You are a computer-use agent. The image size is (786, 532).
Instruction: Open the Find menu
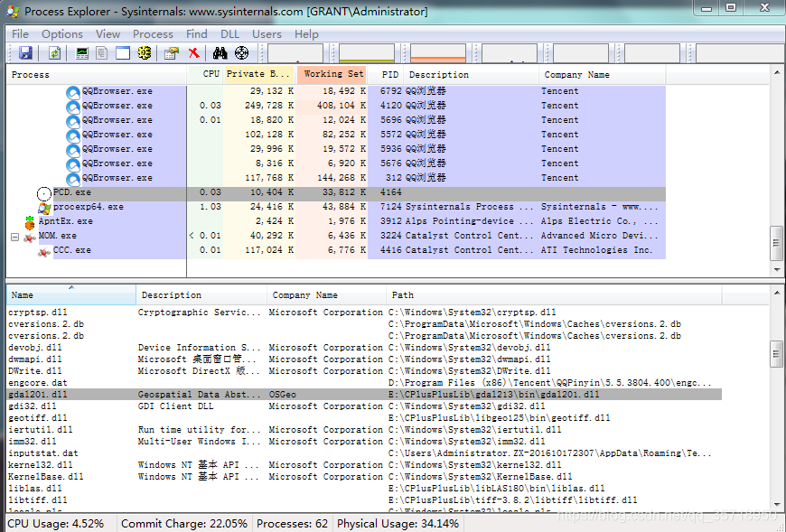tap(197, 34)
